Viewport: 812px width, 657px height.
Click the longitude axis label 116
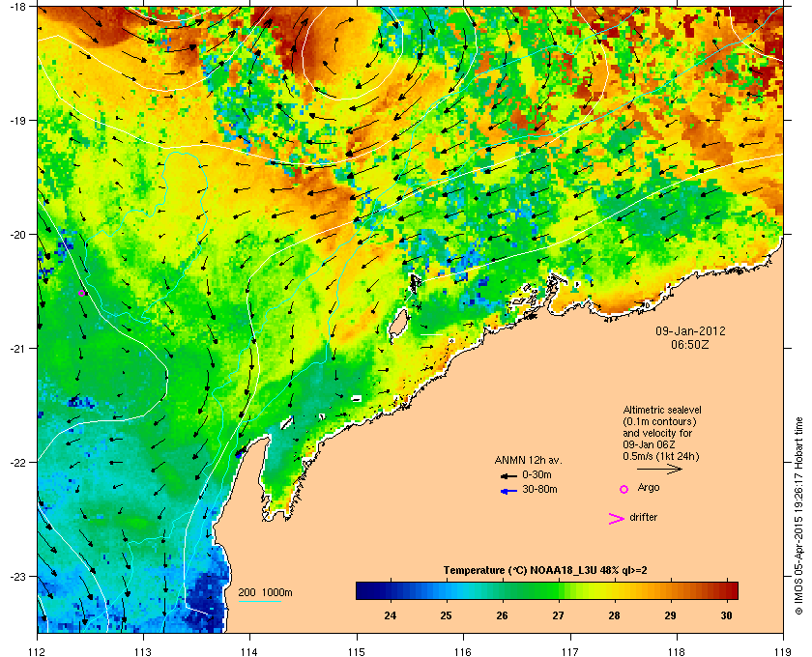point(463,652)
